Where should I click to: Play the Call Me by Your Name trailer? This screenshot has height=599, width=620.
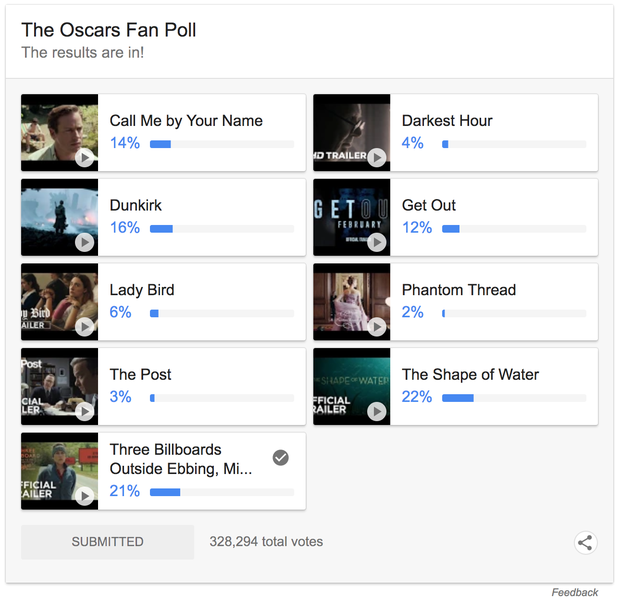(x=85, y=158)
